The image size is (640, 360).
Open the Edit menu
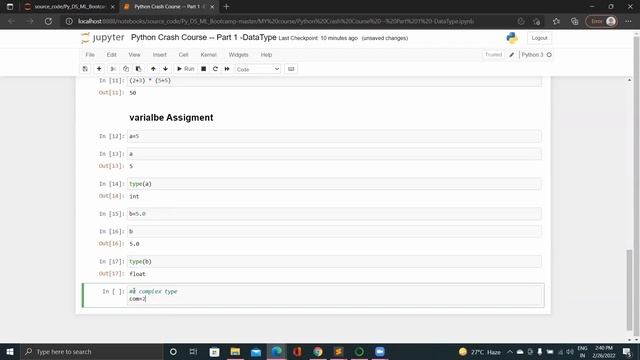click(111, 55)
